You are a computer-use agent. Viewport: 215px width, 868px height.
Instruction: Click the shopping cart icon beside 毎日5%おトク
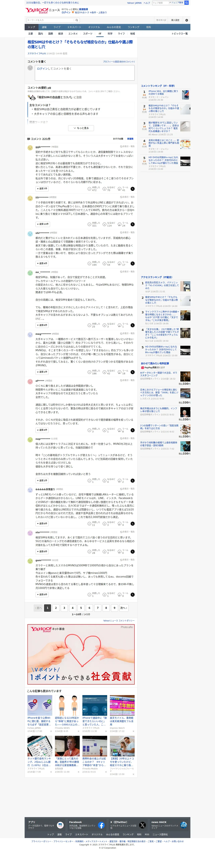73,12
